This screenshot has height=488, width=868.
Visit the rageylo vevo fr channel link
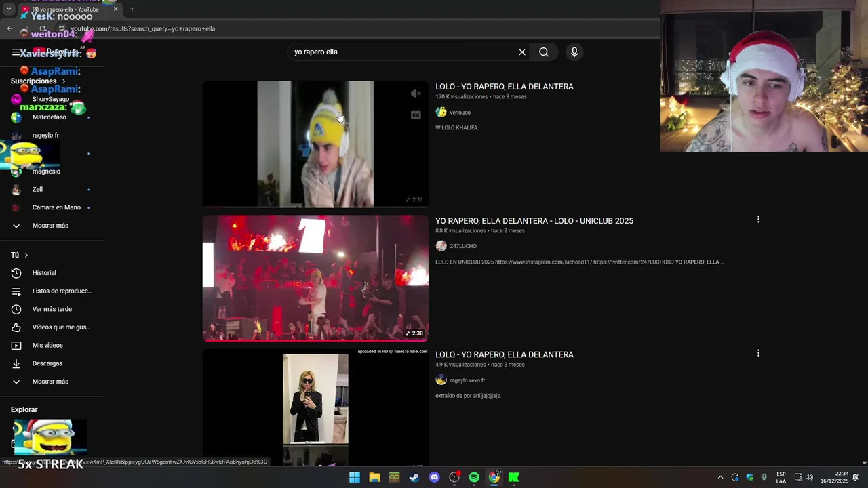pos(467,380)
